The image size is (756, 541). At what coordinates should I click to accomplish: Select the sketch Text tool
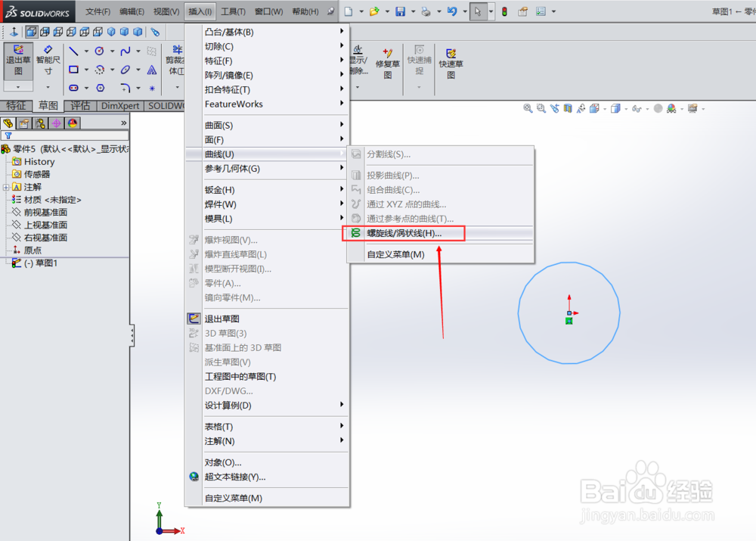click(151, 70)
